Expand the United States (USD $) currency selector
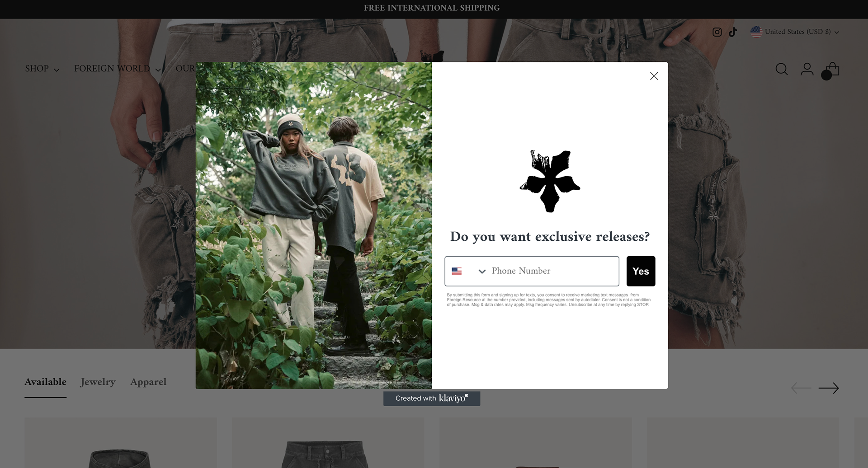 795,32
